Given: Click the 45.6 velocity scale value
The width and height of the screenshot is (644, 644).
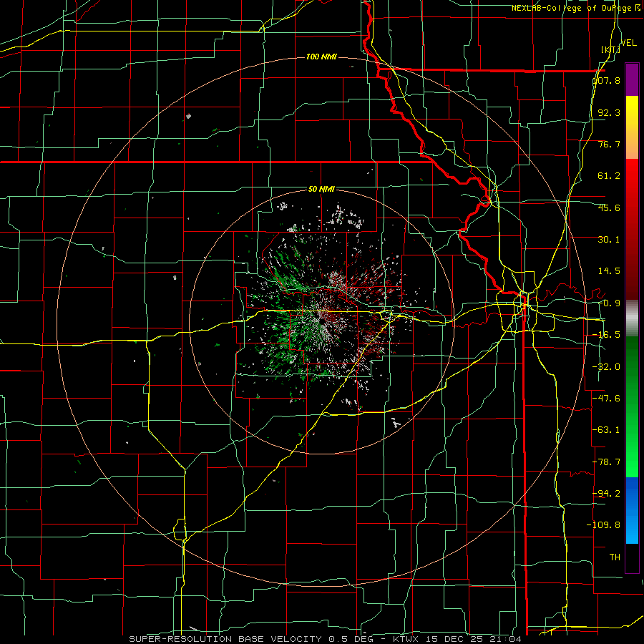Looking at the screenshot, I should [609, 208].
